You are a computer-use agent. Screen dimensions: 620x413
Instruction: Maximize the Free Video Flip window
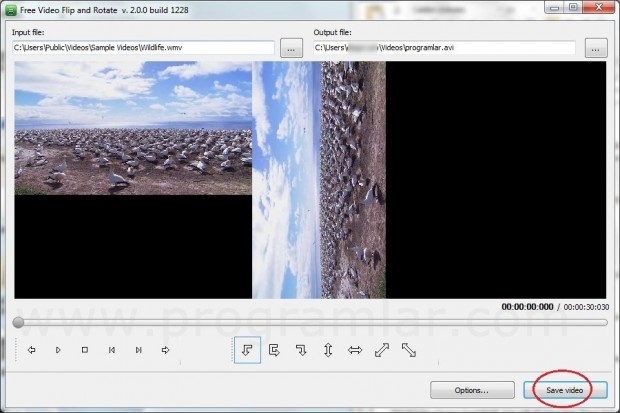573,8
